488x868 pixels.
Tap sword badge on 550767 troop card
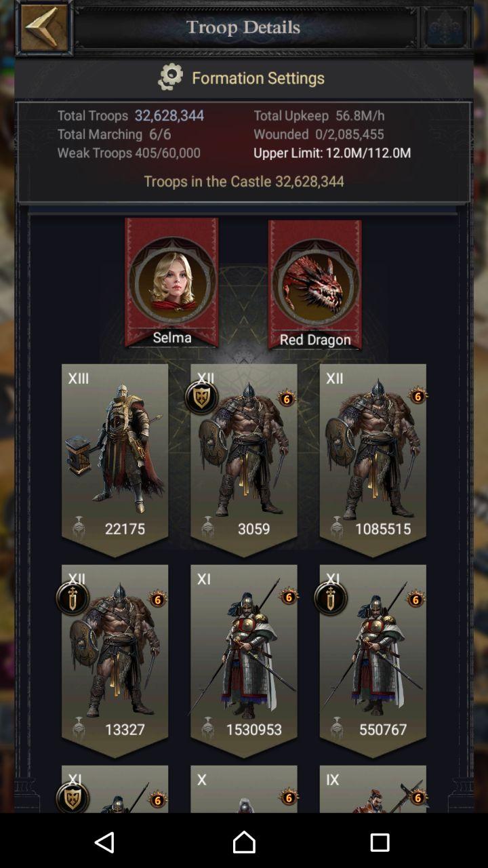(x=331, y=598)
